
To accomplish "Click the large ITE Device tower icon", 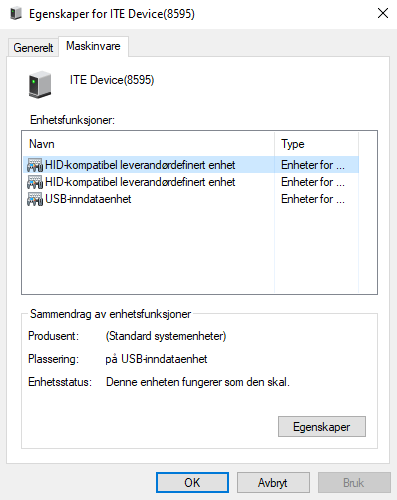I will [x=40, y=84].
